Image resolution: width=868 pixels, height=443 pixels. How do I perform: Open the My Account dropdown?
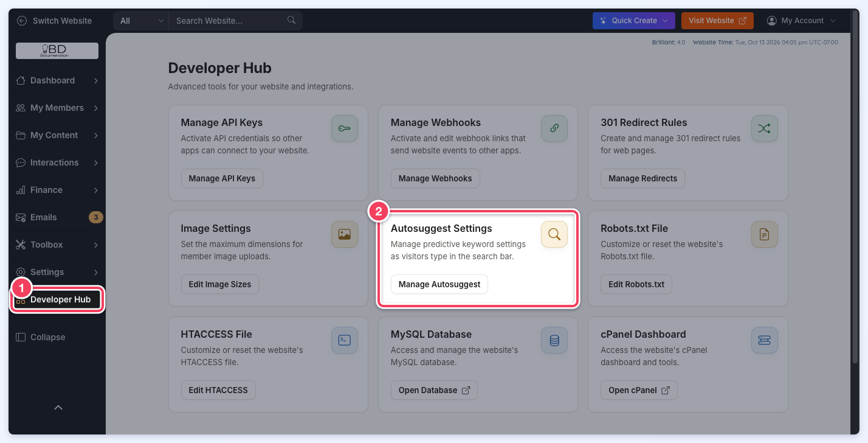[x=801, y=21]
